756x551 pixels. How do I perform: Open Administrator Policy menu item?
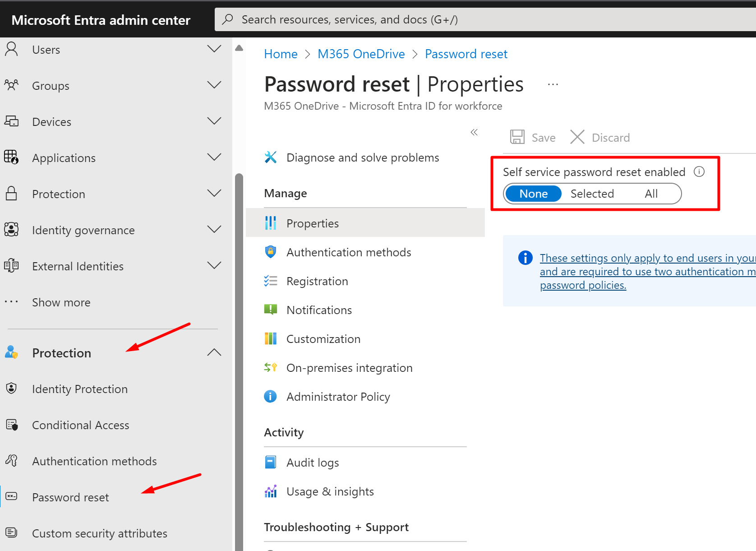tap(338, 397)
